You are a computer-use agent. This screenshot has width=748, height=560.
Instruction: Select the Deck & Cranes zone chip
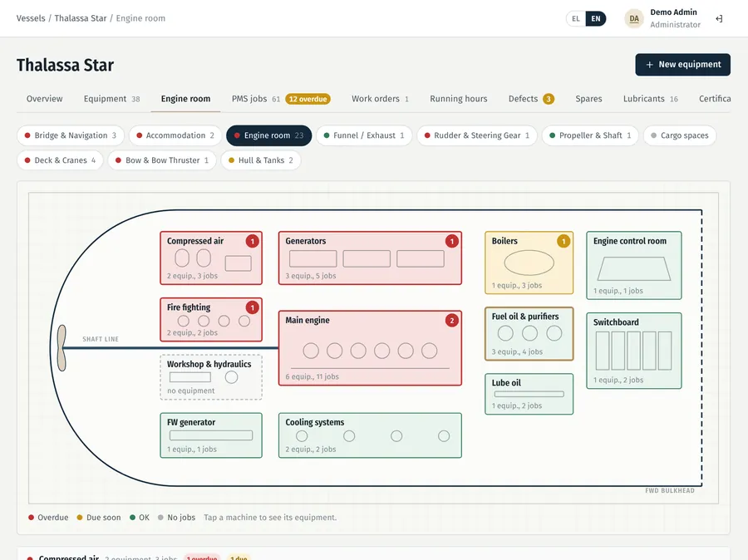60,160
